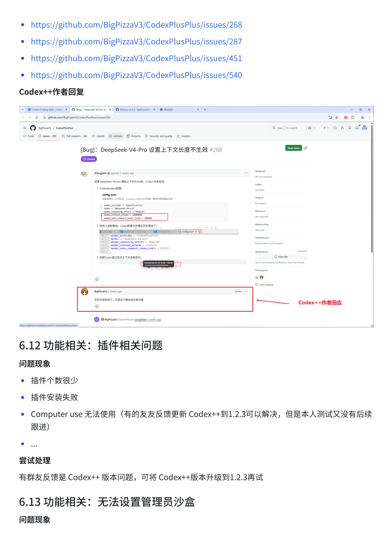The height and width of the screenshot is (554, 392).
Task: Open the Security and quality tab
Action: [x=159, y=136]
